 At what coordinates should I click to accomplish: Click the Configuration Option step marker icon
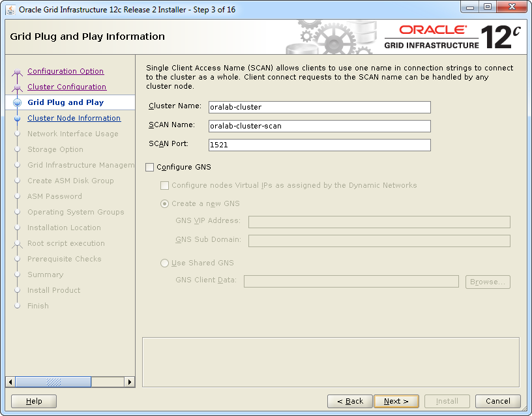point(18,72)
